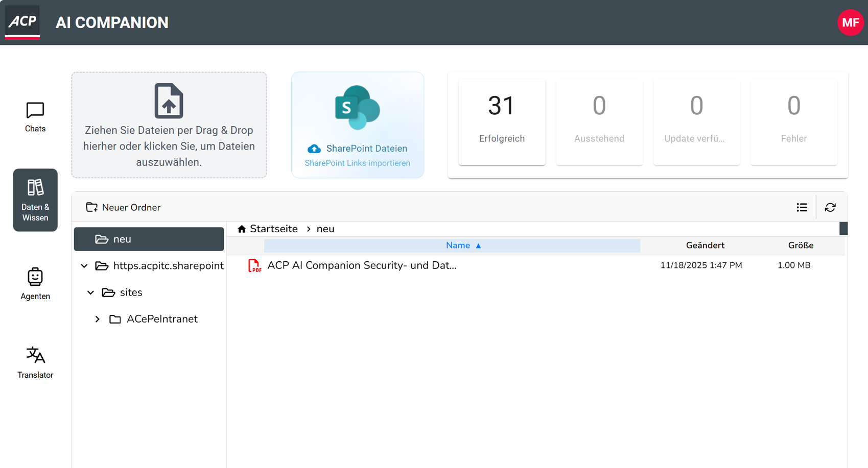Screen dimensions: 868x468
Task: Sort files by the Name column
Action: 458,245
